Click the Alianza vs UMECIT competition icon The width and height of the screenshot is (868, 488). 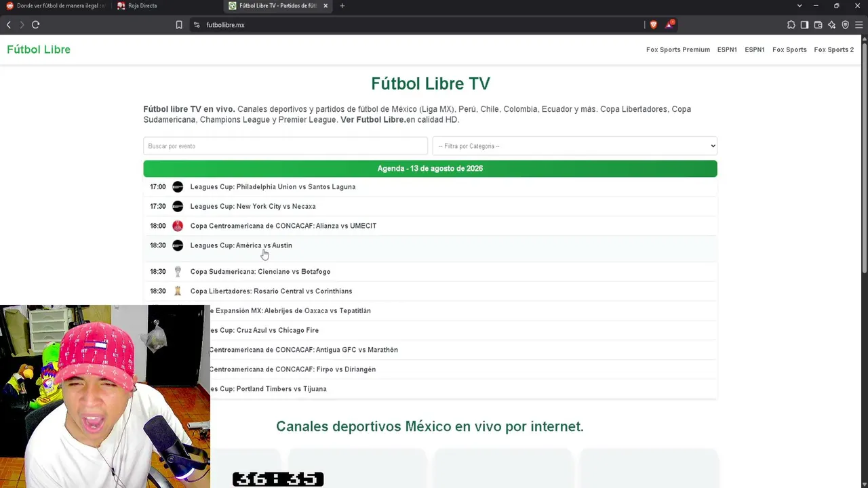tap(178, 226)
